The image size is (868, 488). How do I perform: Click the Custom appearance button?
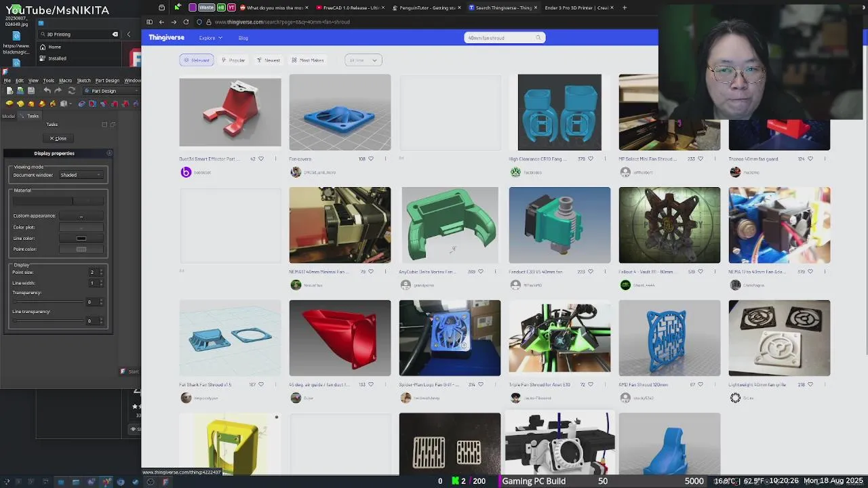click(x=81, y=216)
